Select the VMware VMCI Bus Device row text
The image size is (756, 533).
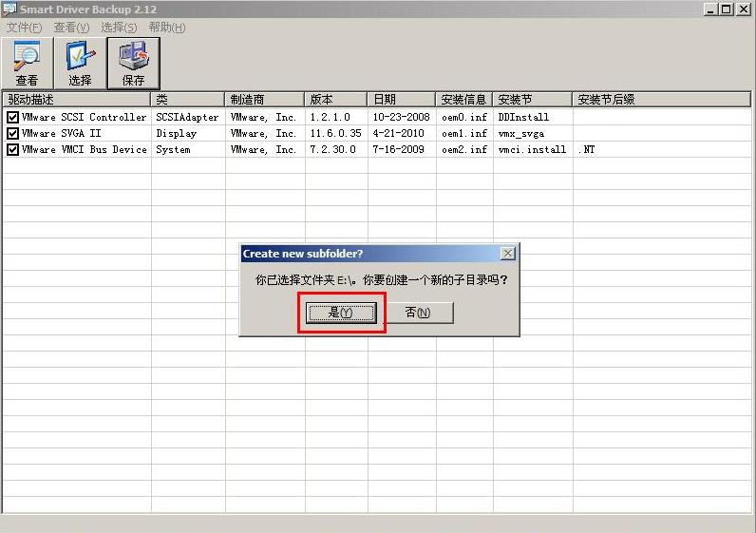pyautogui.click(x=84, y=149)
